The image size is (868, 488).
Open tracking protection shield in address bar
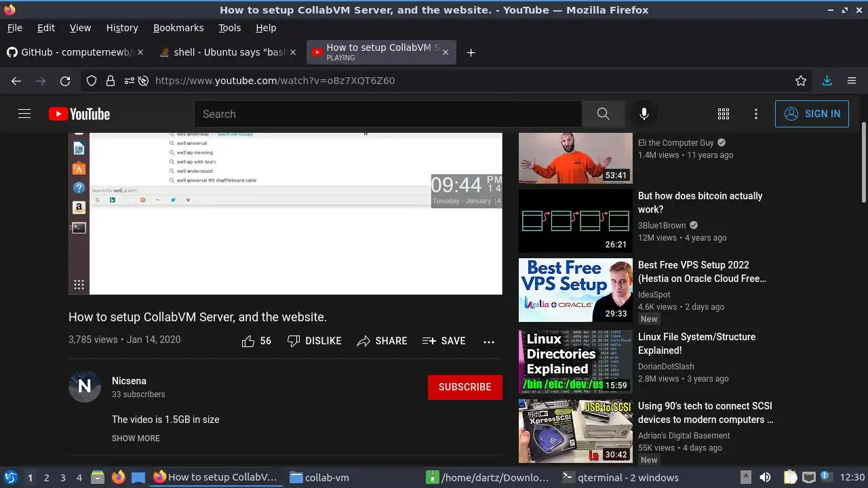pyautogui.click(x=92, y=81)
